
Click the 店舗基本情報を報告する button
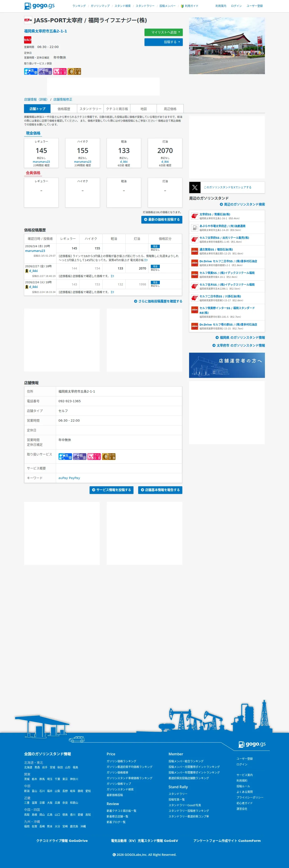(160, 490)
